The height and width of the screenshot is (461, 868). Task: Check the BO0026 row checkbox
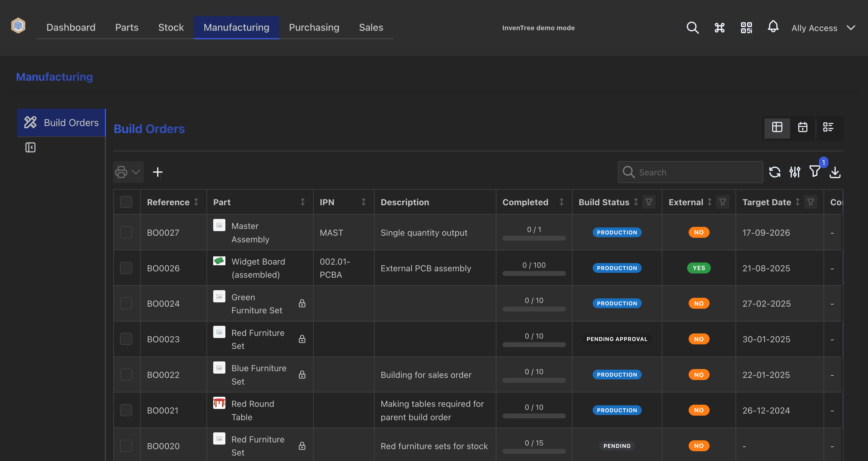pyautogui.click(x=126, y=268)
